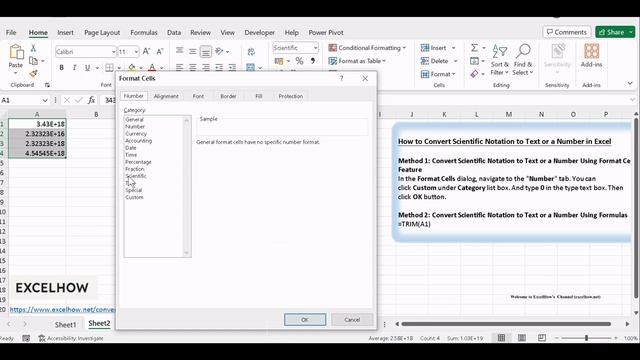Select Fraction in the Category list
This screenshot has height=360, width=640.
point(135,169)
